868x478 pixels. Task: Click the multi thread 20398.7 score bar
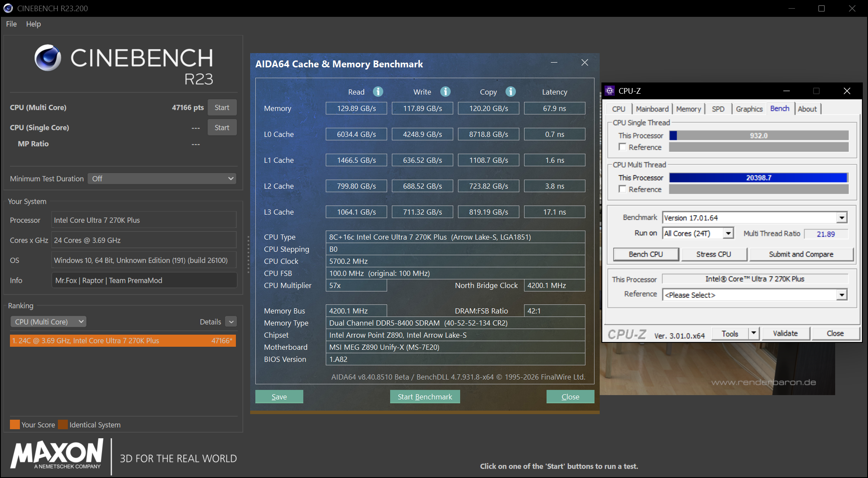(759, 177)
